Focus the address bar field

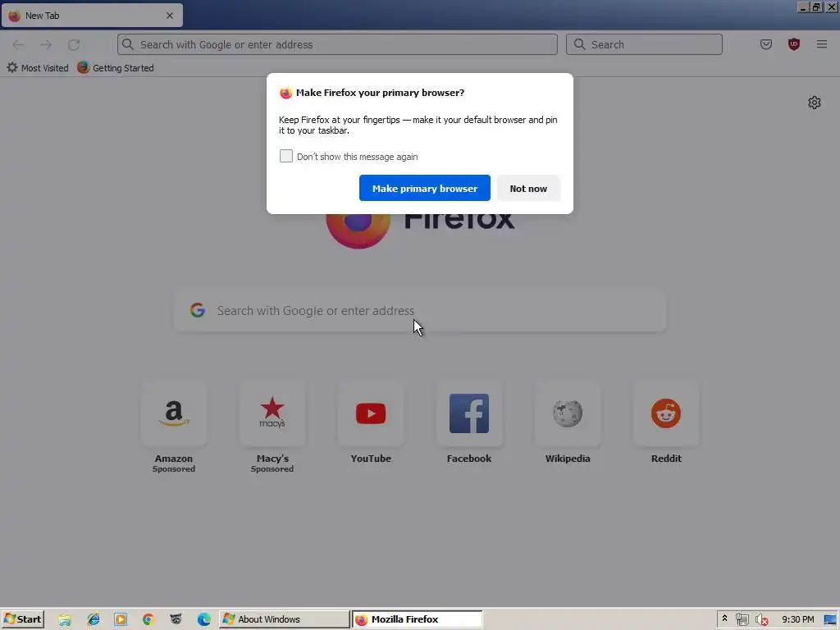pos(337,44)
